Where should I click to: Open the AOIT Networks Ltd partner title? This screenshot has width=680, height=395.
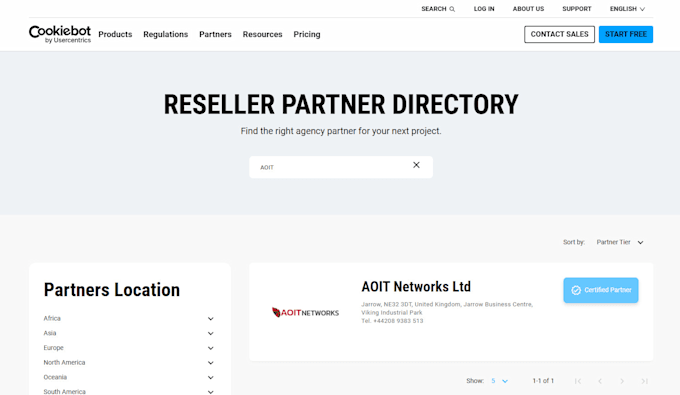pyautogui.click(x=416, y=287)
